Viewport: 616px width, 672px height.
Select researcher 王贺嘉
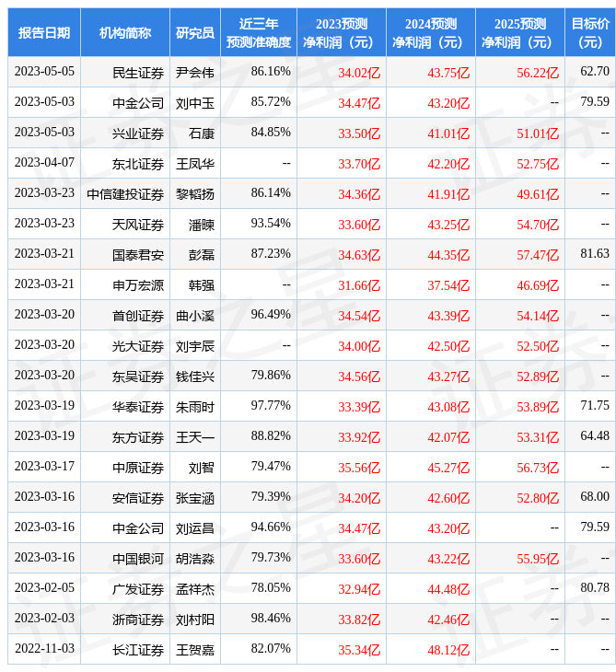195,650
